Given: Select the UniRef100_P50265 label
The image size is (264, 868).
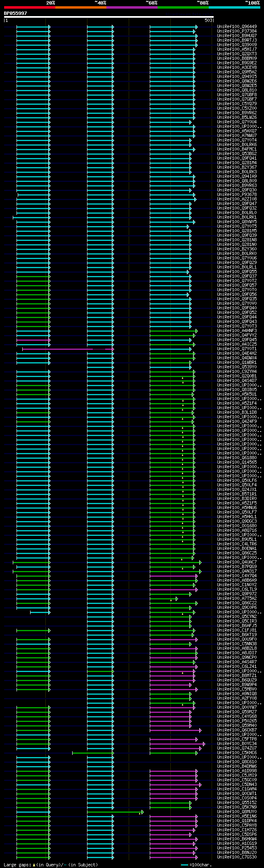Looking at the screenshot, I should coord(237,721).
